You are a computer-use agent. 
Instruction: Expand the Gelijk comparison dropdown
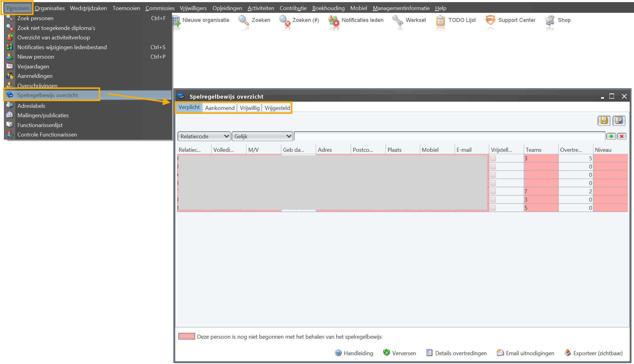tap(262, 136)
